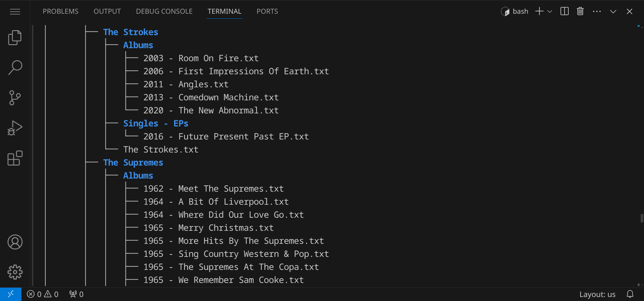Image resolution: width=644 pixels, height=301 pixels.
Task: Open the Extensions view icon
Action: pyautogui.click(x=15, y=158)
